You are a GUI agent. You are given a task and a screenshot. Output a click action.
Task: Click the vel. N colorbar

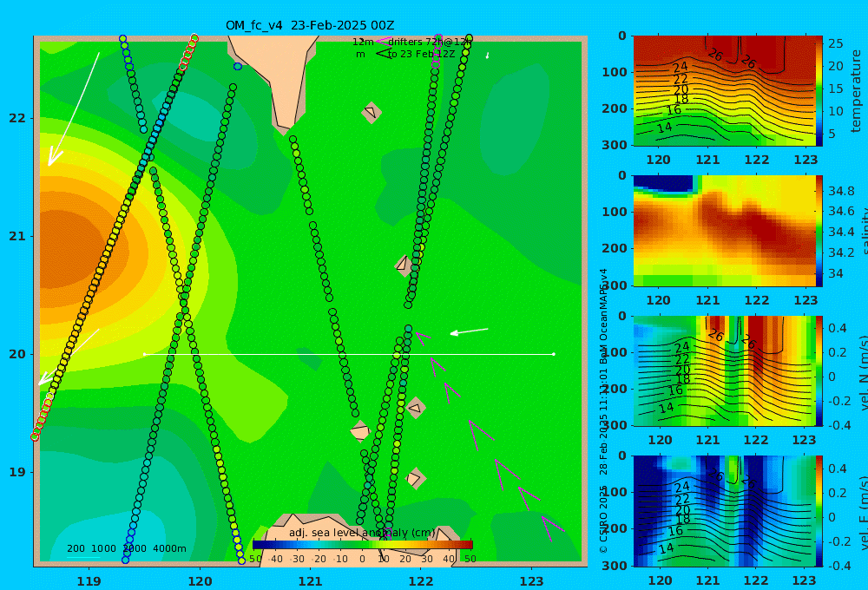(819, 370)
